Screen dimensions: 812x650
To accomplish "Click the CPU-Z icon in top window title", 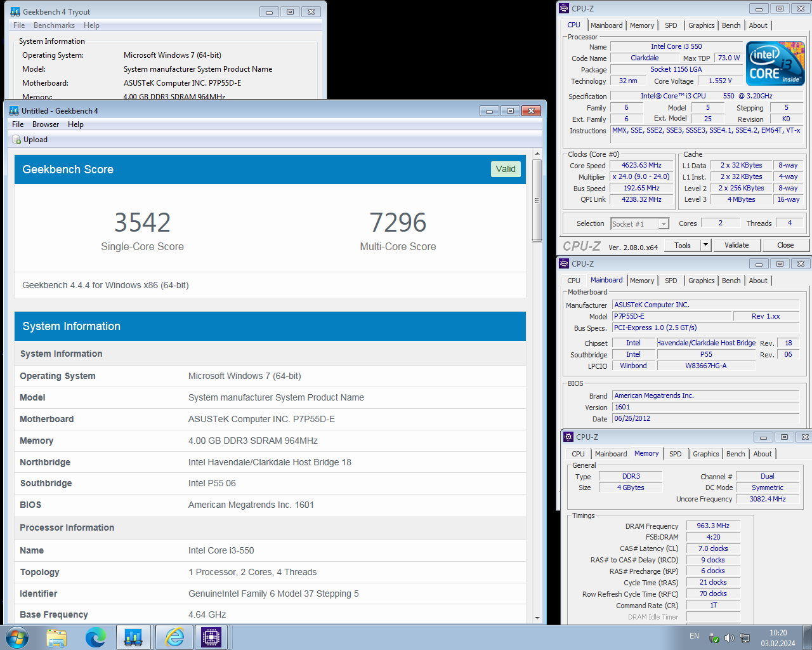I will 564,8.
